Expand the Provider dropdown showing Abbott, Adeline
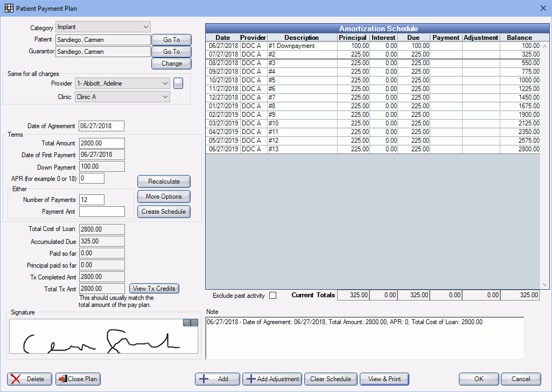This screenshot has width=552, height=392. (x=122, y=83)
